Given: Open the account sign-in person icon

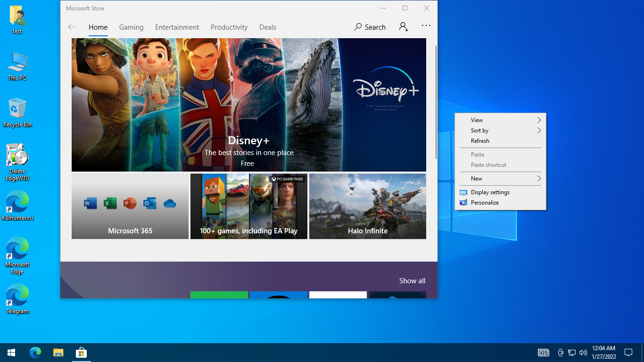Looking at the screenshot, I should 404,27.
